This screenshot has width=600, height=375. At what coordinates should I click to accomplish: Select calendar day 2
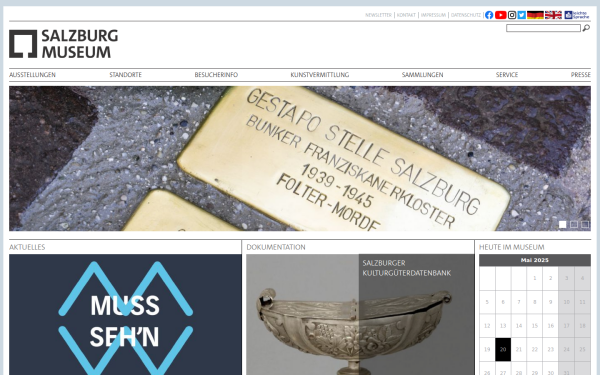pos(551,278)
